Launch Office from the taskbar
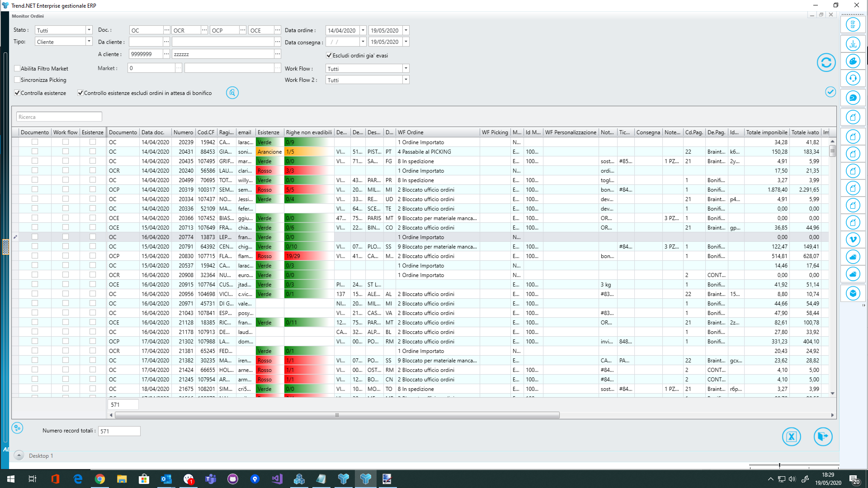 tap(55, 479)
